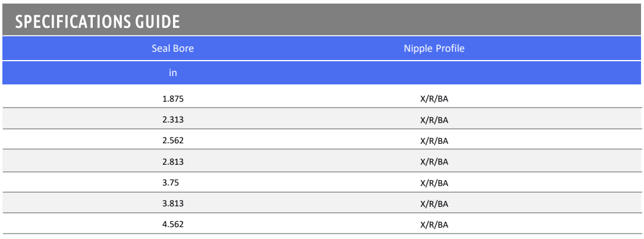Select X/R/BA in the 4.562 row

coord(434,225)
